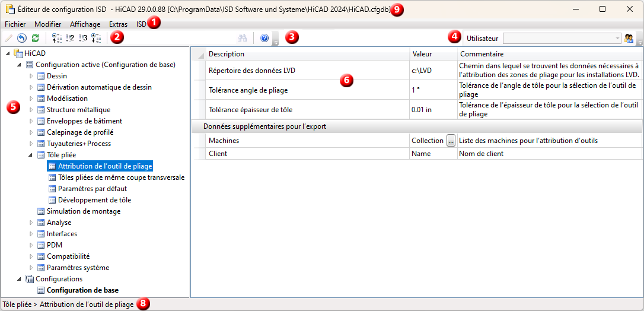Screen dimensions: 644x311
Task: Expand the Paramètres système node
Action: [x=31, y=268]
